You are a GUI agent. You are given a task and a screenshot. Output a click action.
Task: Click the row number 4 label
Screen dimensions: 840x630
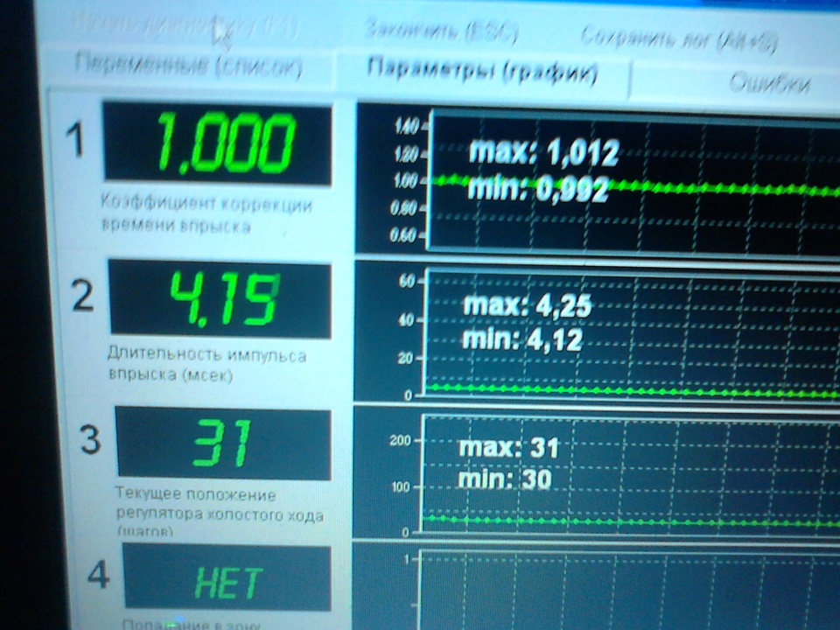[x=99, y=575]
